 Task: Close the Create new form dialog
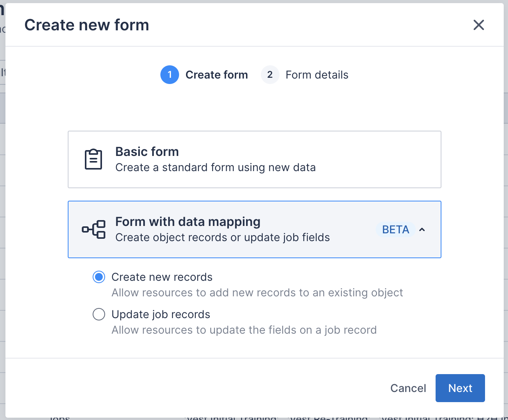coord(478,25)
